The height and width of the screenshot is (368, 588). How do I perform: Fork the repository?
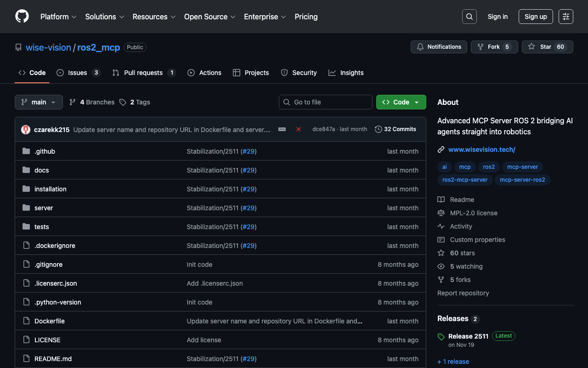[x=494, y=47]
